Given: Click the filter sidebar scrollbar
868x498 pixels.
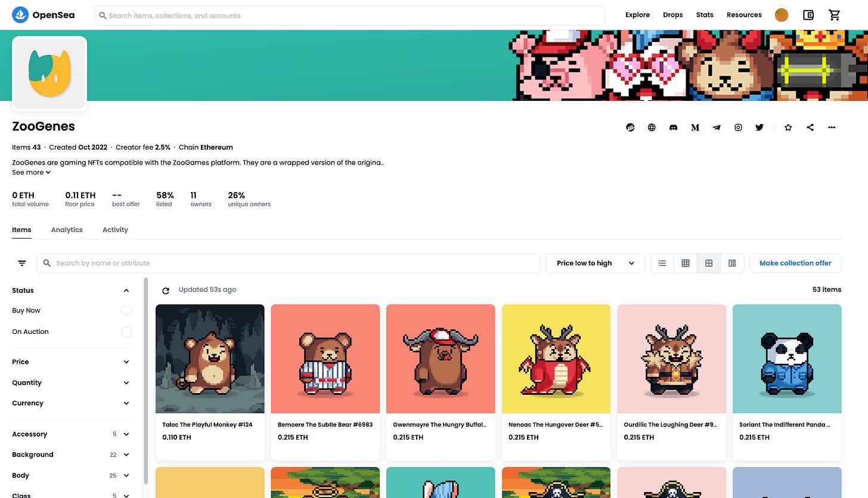Looking at the screenshot, I should click(x=145, y=382).
